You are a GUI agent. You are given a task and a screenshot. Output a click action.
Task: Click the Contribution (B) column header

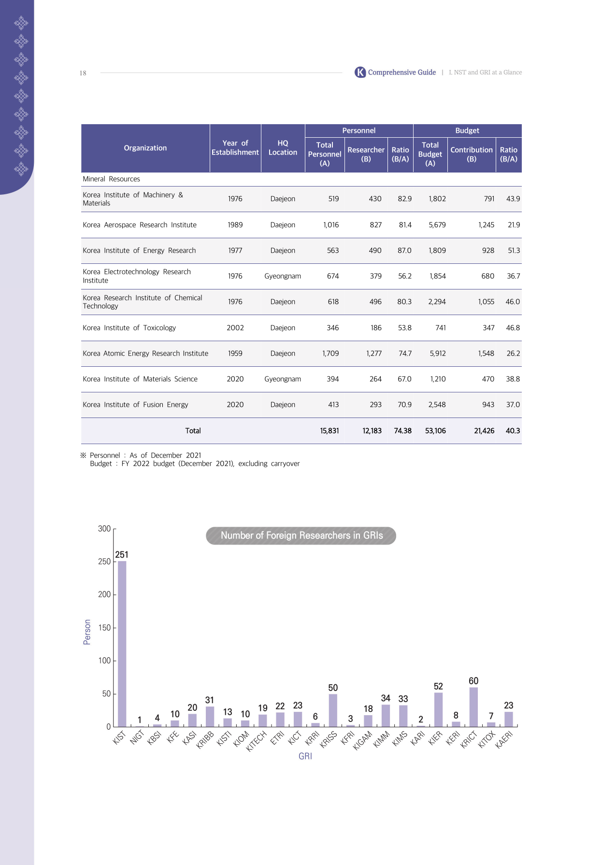pyautogui.click(x=472, y=154)
